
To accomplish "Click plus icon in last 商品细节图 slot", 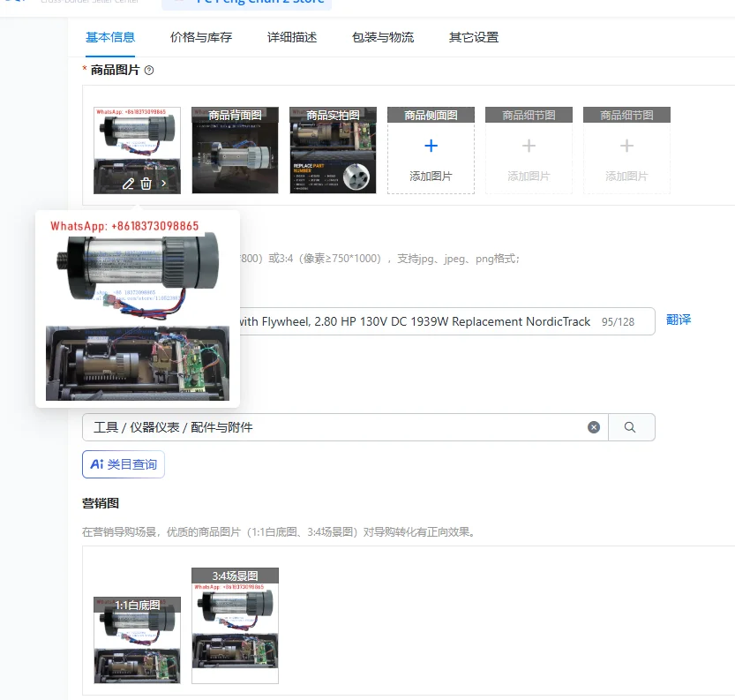I will [626, 146].
